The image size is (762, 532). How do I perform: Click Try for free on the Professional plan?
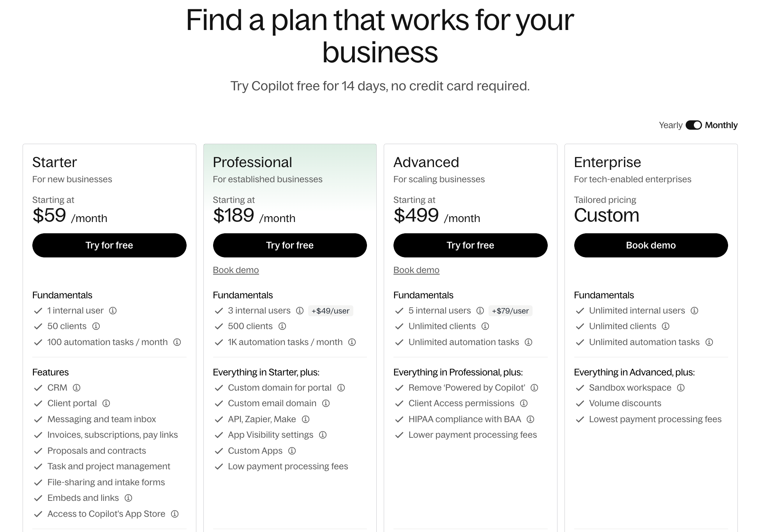point(289,245)
